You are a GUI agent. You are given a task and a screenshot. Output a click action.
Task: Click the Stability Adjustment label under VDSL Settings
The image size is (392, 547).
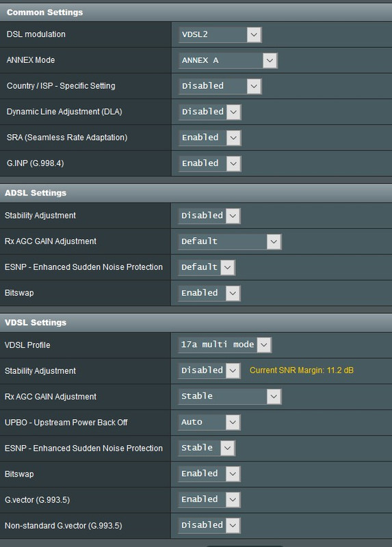[40, 371]
